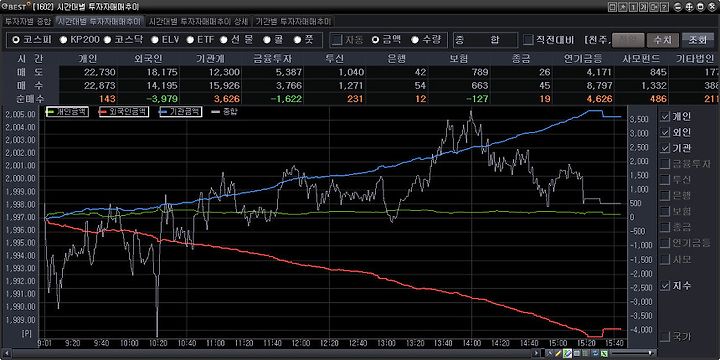Click the blue refresh icon in bottom toolbar
This screenshot has height=360, width=720.
coord(595,353)
